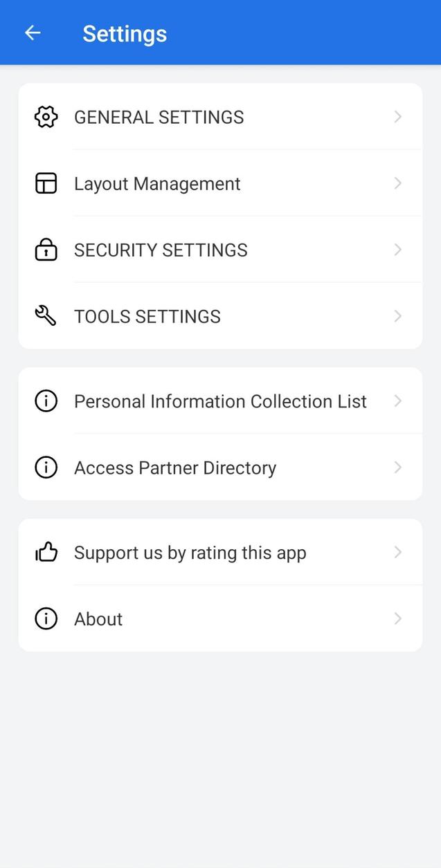This screenshot has height=868, width=441.
Task: Click the Security Settings padlock icon
Action: 46,249
